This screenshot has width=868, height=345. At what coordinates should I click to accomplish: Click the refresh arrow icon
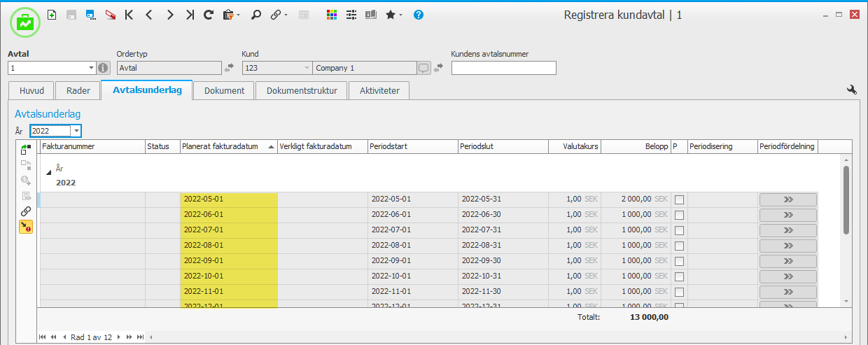click(x=209, y=14)
